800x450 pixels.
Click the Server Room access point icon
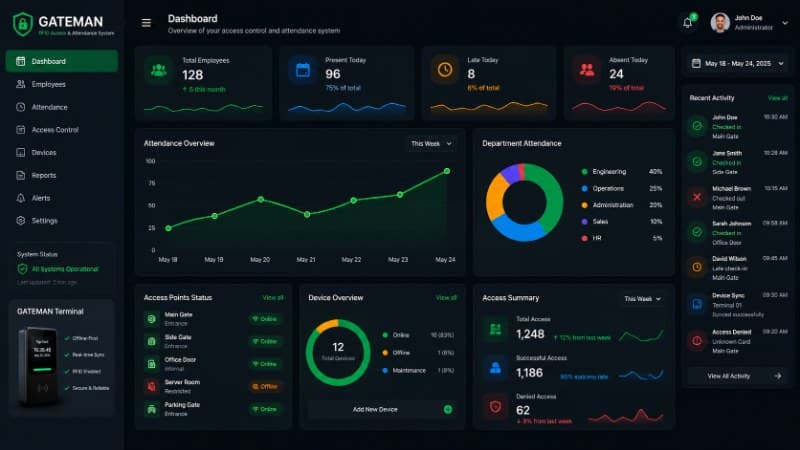click(x=152, y=386)
